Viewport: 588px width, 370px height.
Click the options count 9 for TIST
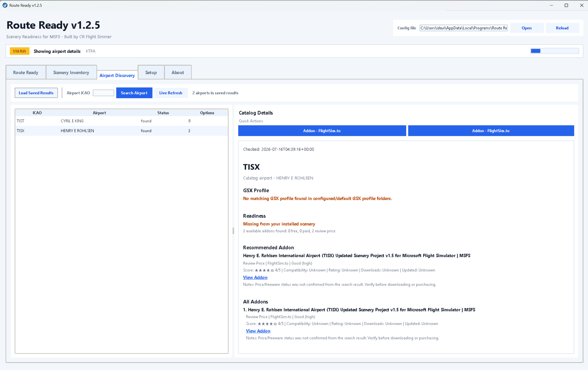[x=189, y=121]
